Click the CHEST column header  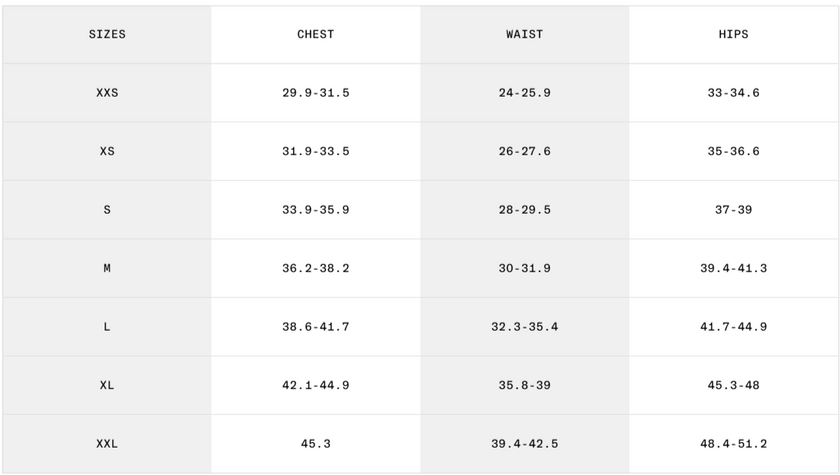(316, 34)
